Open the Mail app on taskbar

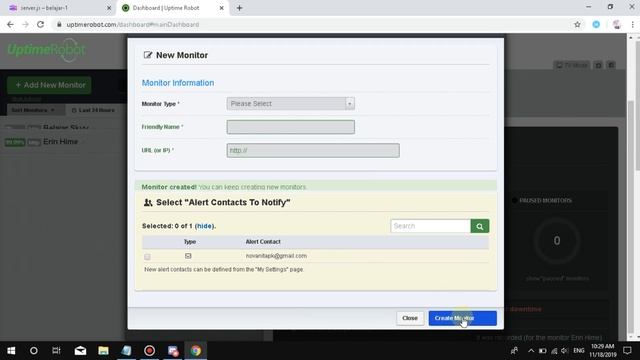tap(80, 351)
